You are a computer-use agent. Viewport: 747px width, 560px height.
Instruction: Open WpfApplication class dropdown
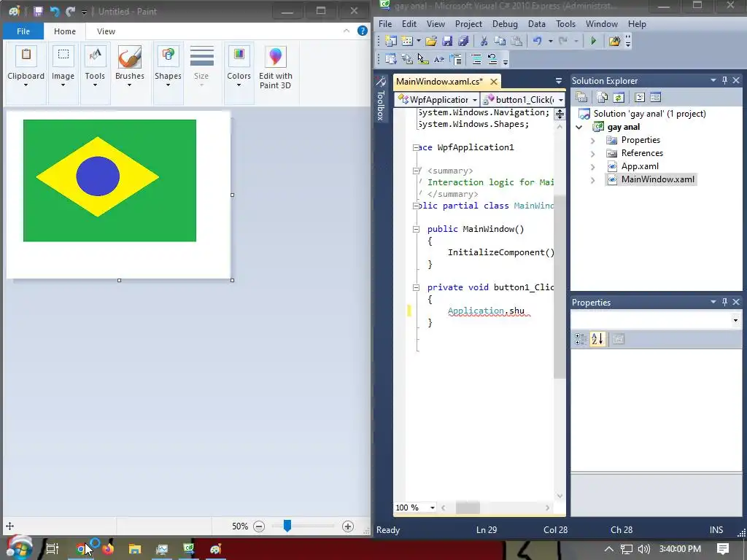point(438,99)
